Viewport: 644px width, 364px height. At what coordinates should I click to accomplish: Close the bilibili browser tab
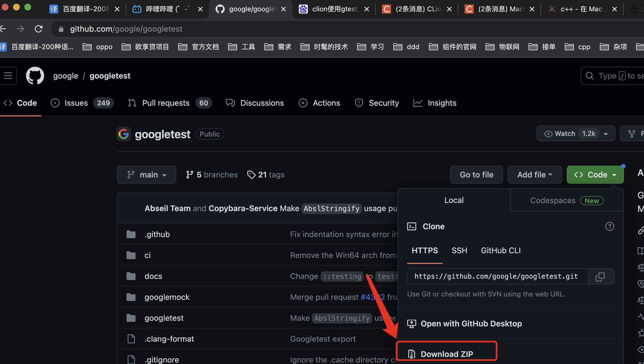point(200,9)
